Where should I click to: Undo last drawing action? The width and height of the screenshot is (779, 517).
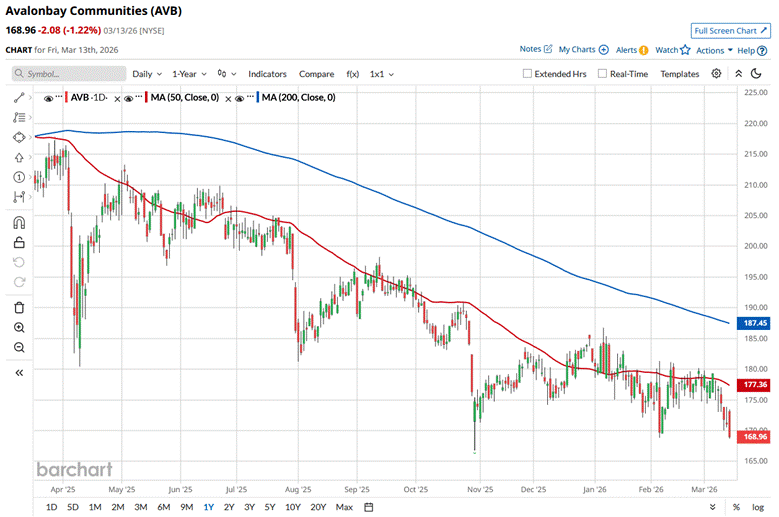19,262
